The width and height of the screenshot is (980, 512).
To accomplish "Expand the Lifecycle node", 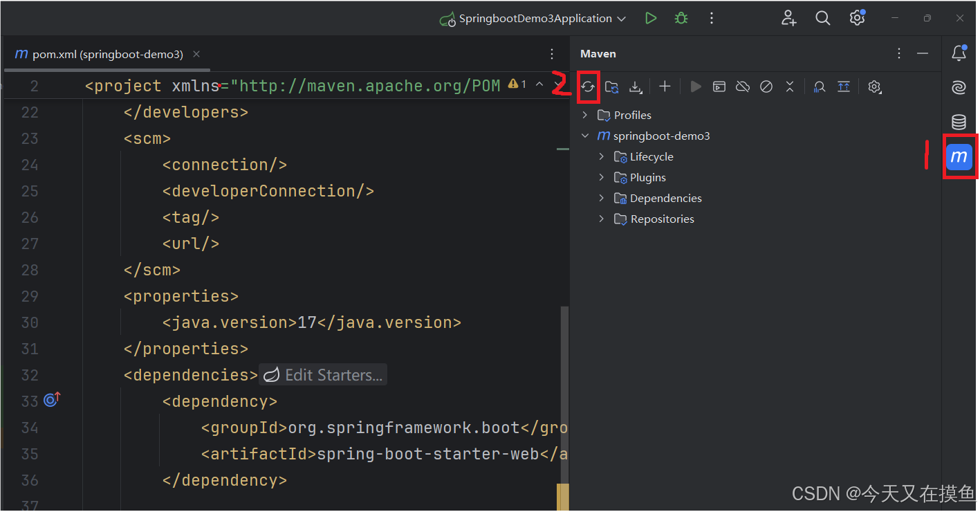I will point(602,156).
